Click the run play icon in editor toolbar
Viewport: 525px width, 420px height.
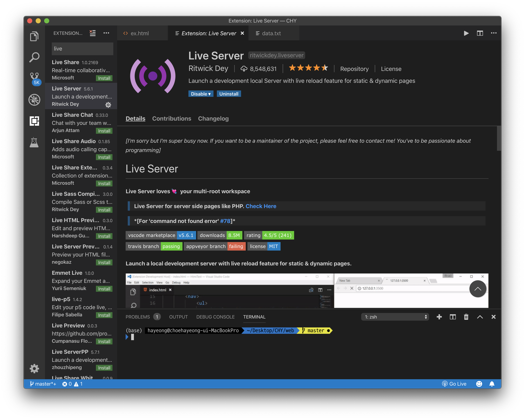click(466, 33)
